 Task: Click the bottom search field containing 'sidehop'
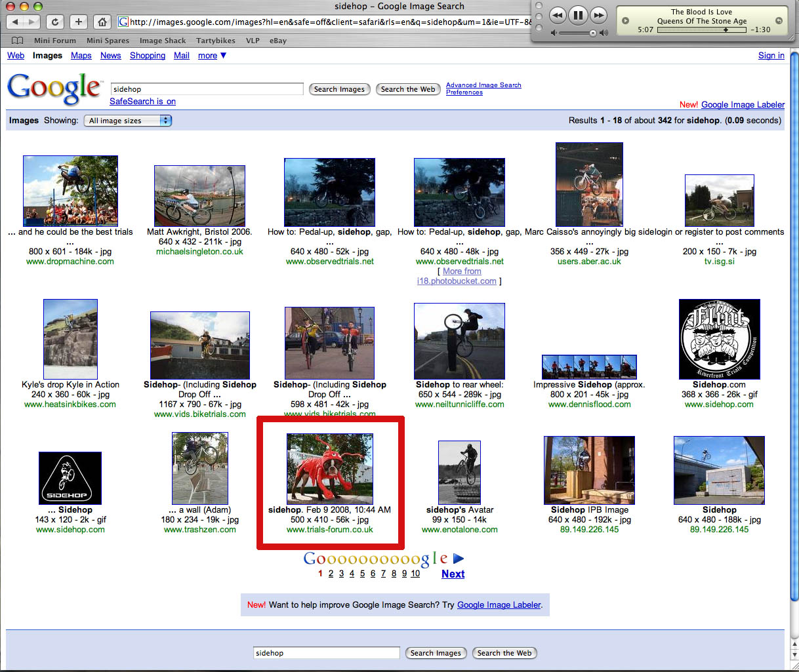pyautogui.click(x=327, y=653)
